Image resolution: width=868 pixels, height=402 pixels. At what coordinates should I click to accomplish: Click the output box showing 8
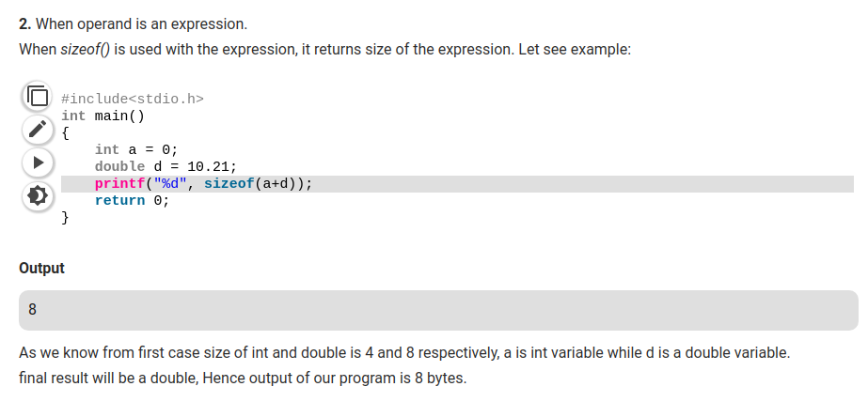click(438, 310)
